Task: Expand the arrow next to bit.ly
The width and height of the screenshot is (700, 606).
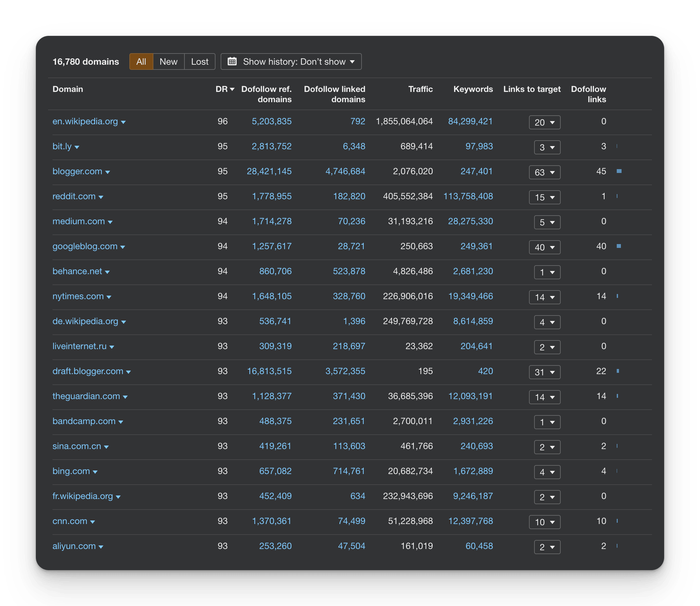Action: 77,147
